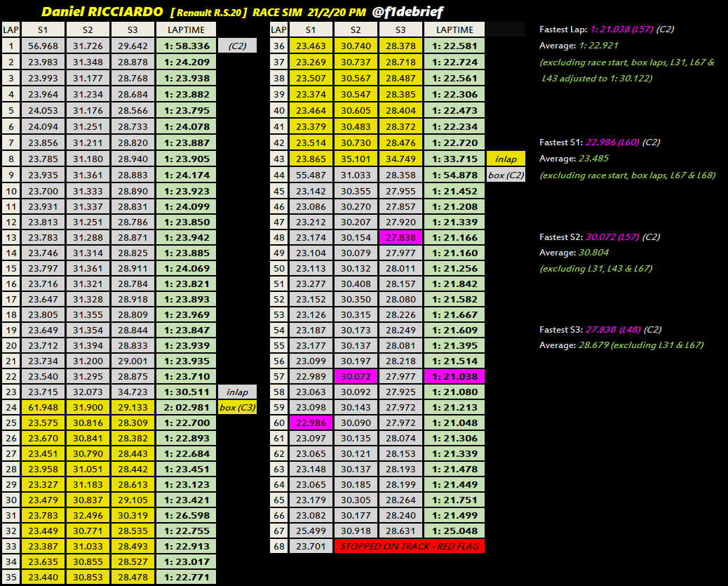The height and width of the screenshot is (586, 728).
Task: Click S2 value 32.496 on lap 31
Action: (88, 515)
